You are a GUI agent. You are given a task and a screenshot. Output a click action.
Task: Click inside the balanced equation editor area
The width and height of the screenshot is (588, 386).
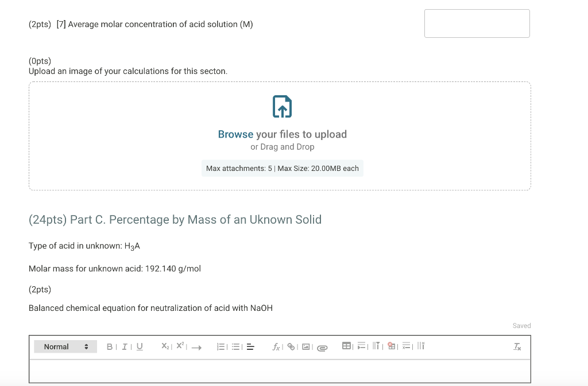pyautogui.click(x=280, y=371)
